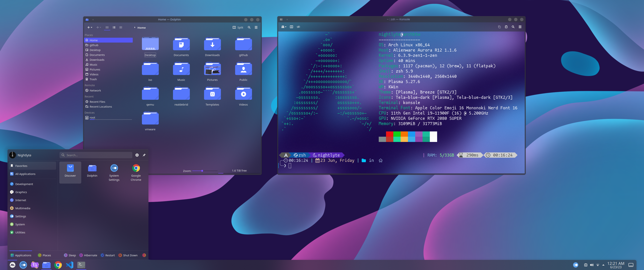Image resolution: width=644 pixels, height=270 pixels.
Task: Open Konsole's hamburger menu
Action: point(520,27)
